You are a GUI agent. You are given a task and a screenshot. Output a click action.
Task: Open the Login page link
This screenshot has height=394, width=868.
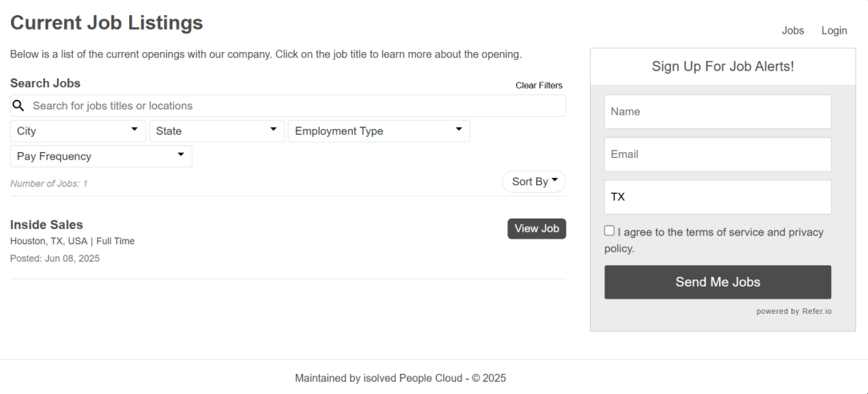coord(834,30)
